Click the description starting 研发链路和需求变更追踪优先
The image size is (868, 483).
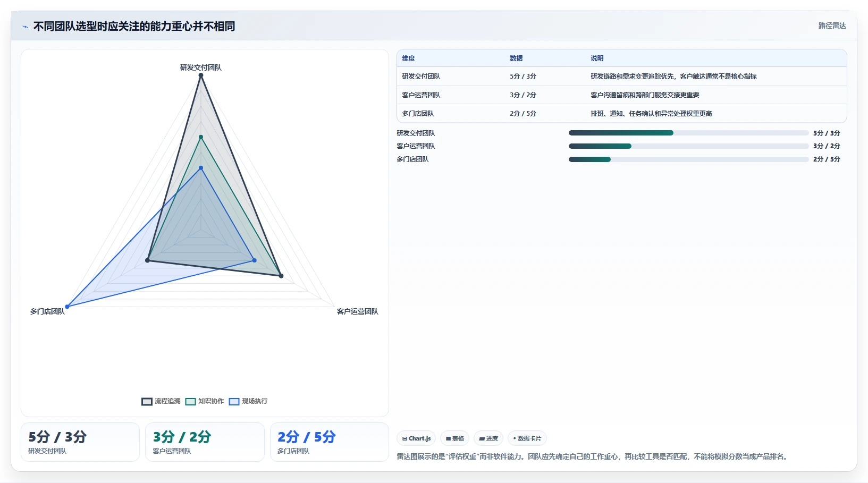coord(673,77)
